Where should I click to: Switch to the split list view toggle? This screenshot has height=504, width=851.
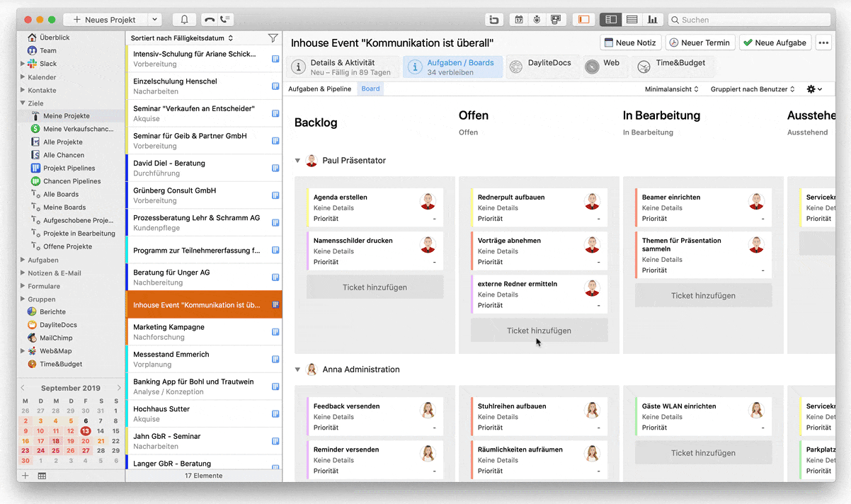(x=611, y=20)
